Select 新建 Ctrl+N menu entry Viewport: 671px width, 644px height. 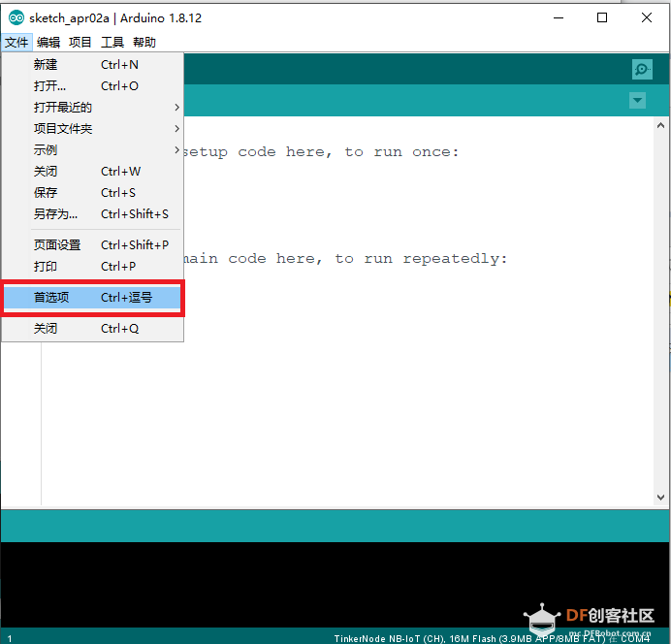(x=92, y=65)
